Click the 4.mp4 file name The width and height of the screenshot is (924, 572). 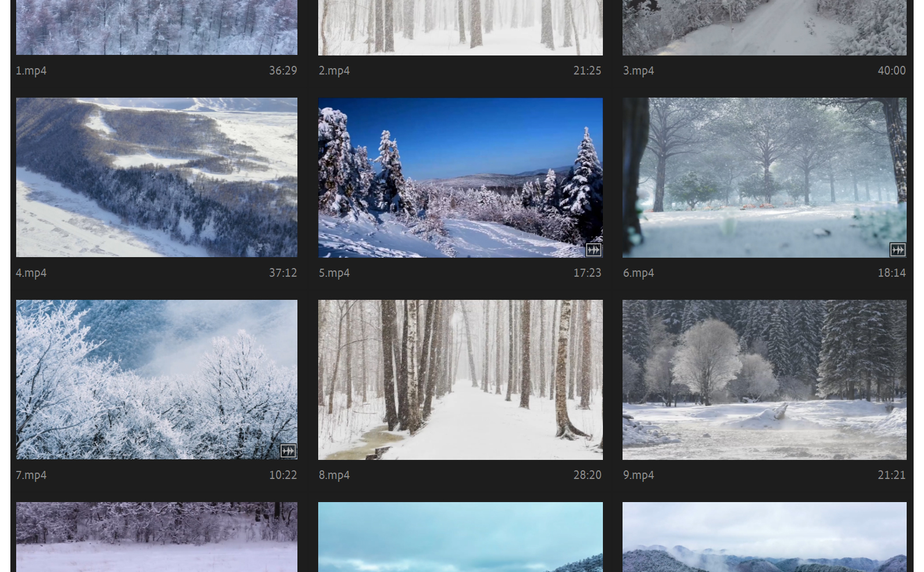[31, 273]
